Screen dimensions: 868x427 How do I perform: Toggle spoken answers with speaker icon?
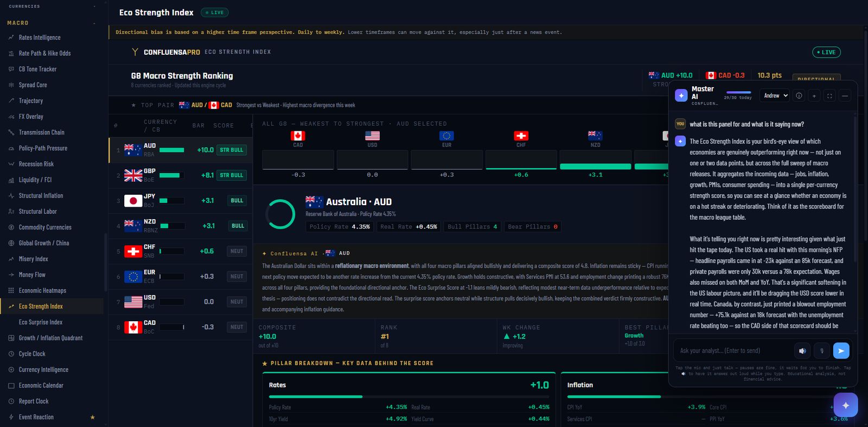(x=802, y=350)
